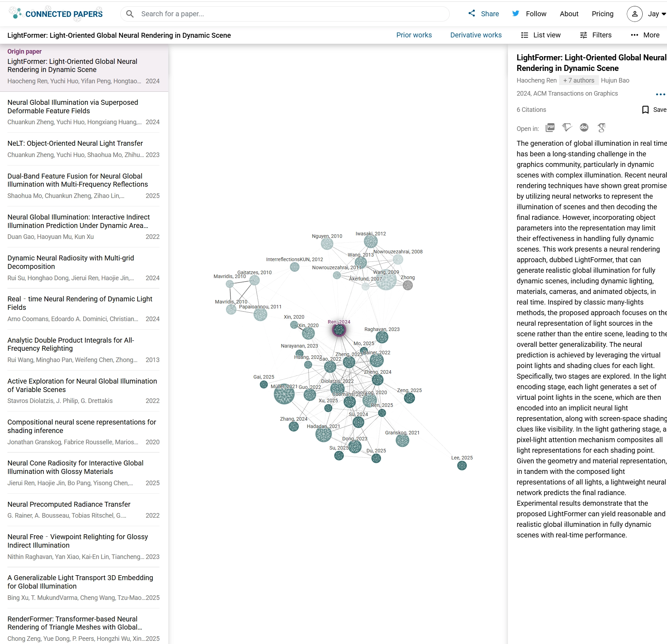Image resolution: width=667 pixels, height=644 pixels.
Task: Click the Twitter bird Follow icon
Action: pos(516,13)
